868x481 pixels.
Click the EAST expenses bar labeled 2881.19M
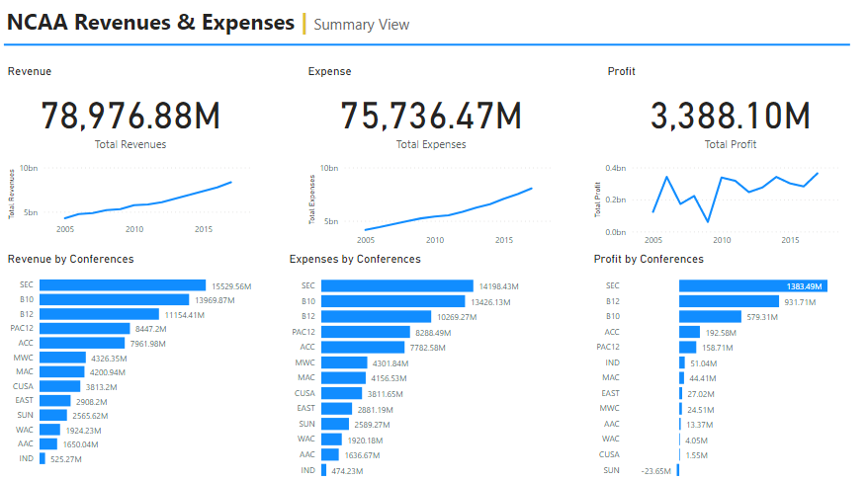(336, 409)
